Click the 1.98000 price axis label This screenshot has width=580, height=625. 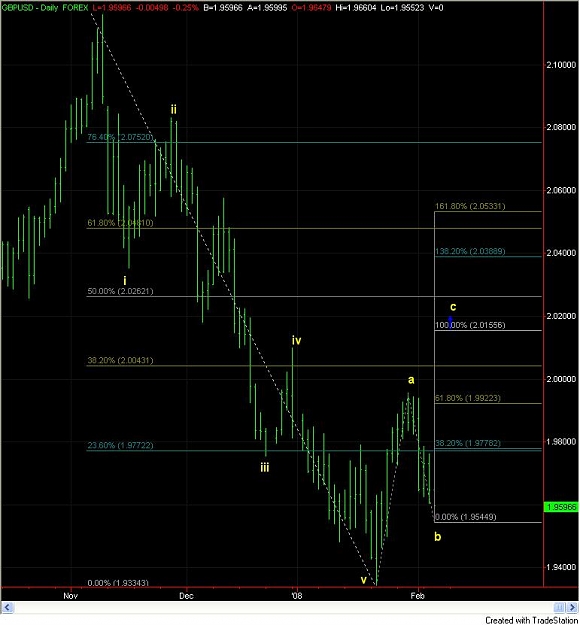tap(561, 441)
